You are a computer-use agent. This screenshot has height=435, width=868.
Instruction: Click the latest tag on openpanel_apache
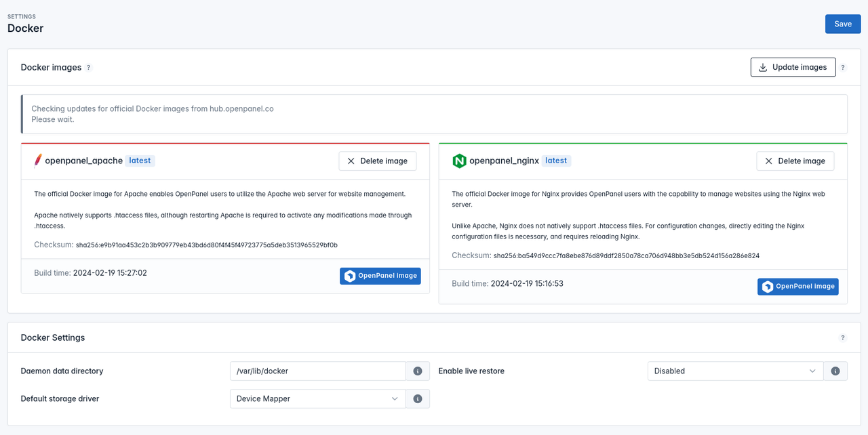[x=140, y=161]
